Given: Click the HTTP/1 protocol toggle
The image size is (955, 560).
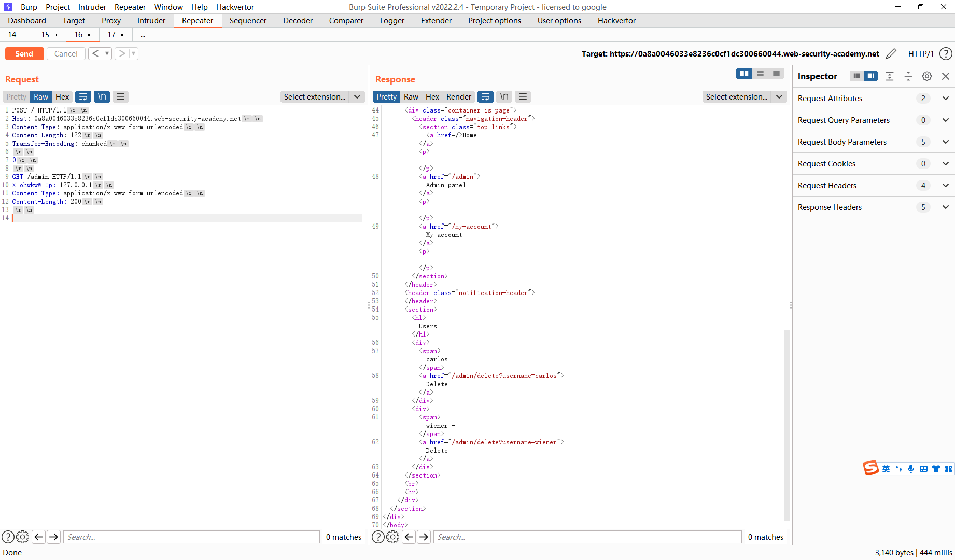Looking at the screenshot, I should (x=920, y=54).
